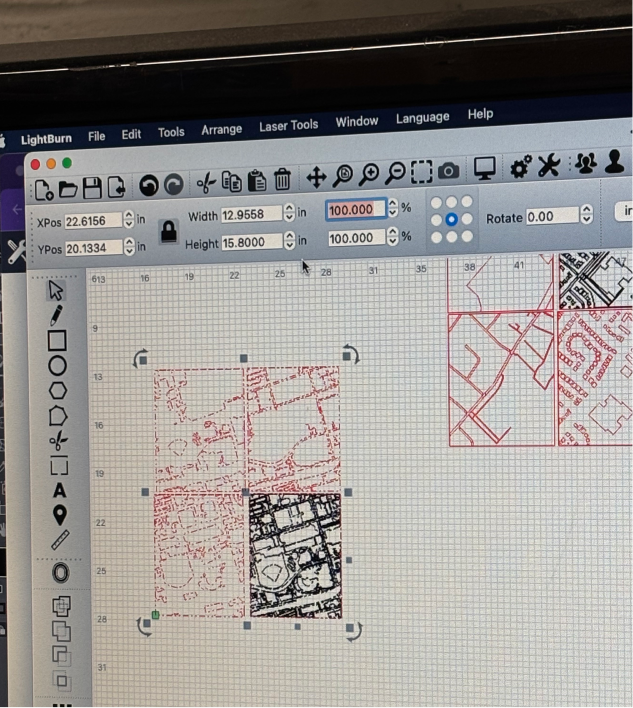Open the Arrange menu
This screenshot has width=633, height=708.
click(222, 130)
